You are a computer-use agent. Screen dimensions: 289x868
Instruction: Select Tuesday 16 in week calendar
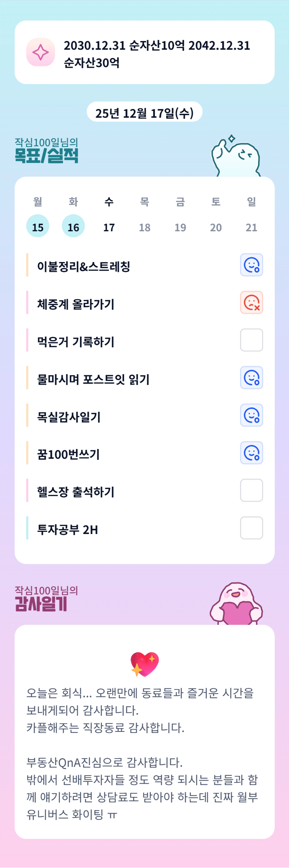[x=73, y=226]
